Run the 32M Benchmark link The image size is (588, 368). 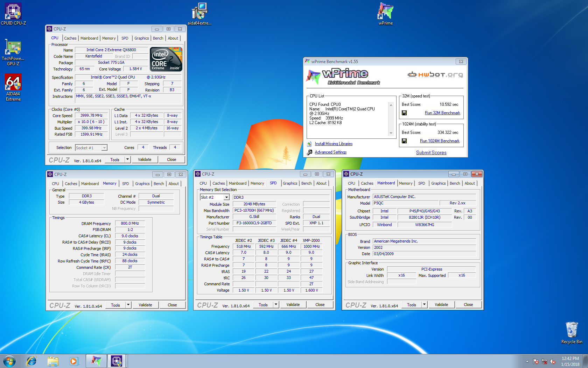click(x=442, y=113)
